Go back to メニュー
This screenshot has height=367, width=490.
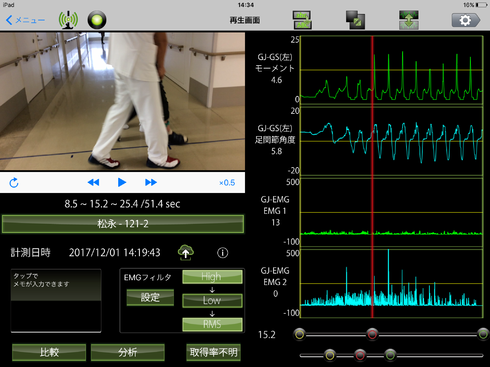pyautogui.click(x=25, y=20)
